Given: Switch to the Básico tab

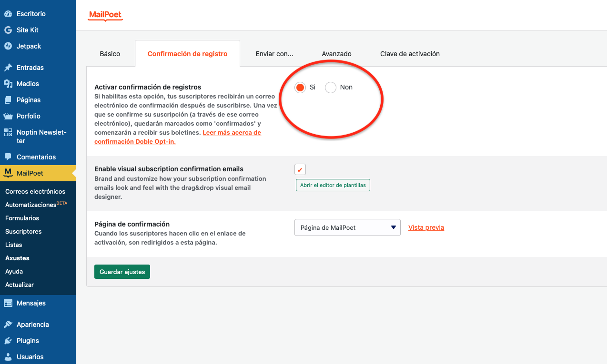Looking at the screenshot, I should click(x=110, y=54).
